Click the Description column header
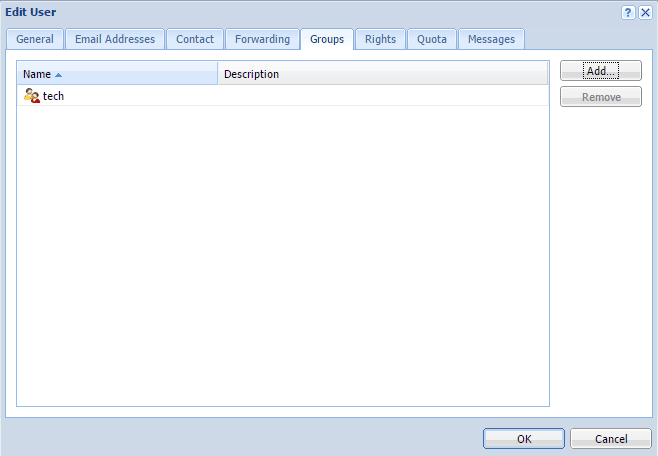Image resolution: width=658 pixels, height=456 pixels. 251,74
